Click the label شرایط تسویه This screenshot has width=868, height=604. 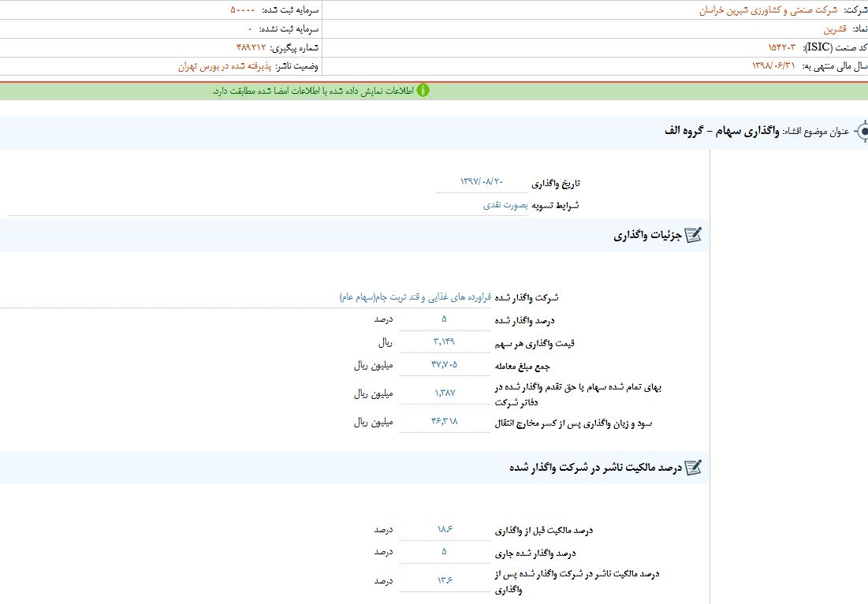(x=555, y=205)
